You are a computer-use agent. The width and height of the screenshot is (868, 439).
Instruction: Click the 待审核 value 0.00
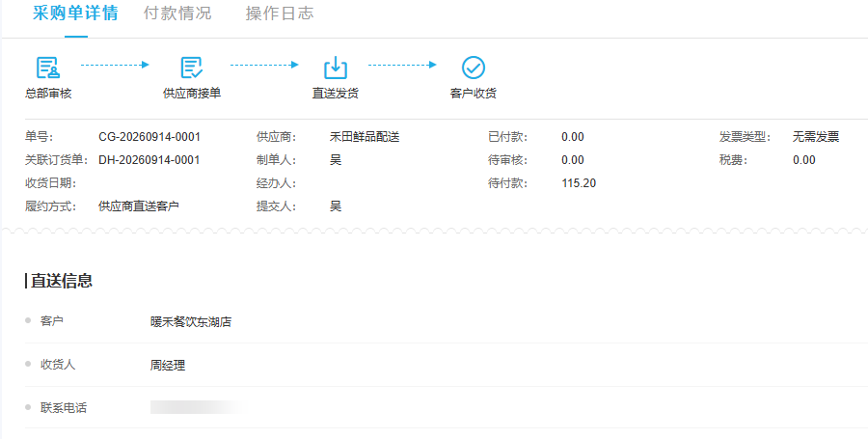tap(572, 160)
